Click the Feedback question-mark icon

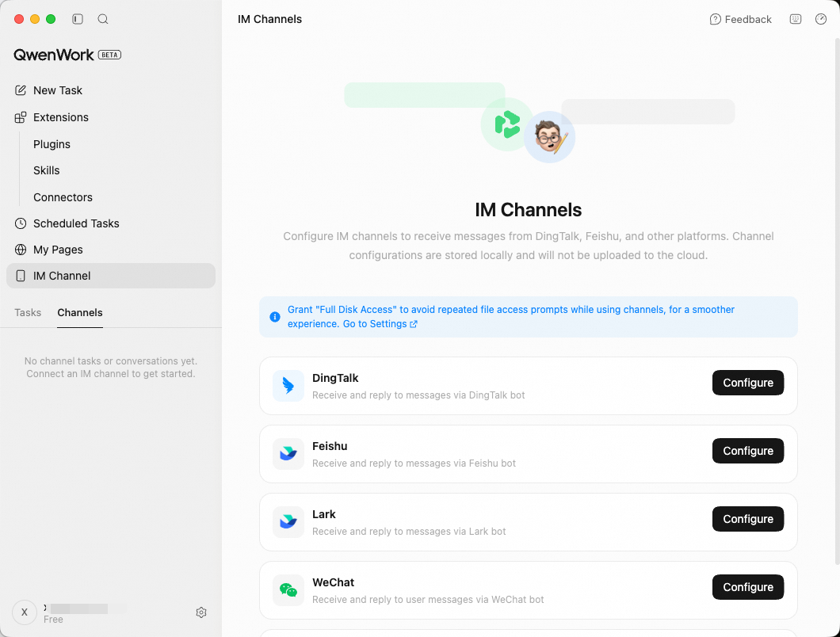point(715,19)
